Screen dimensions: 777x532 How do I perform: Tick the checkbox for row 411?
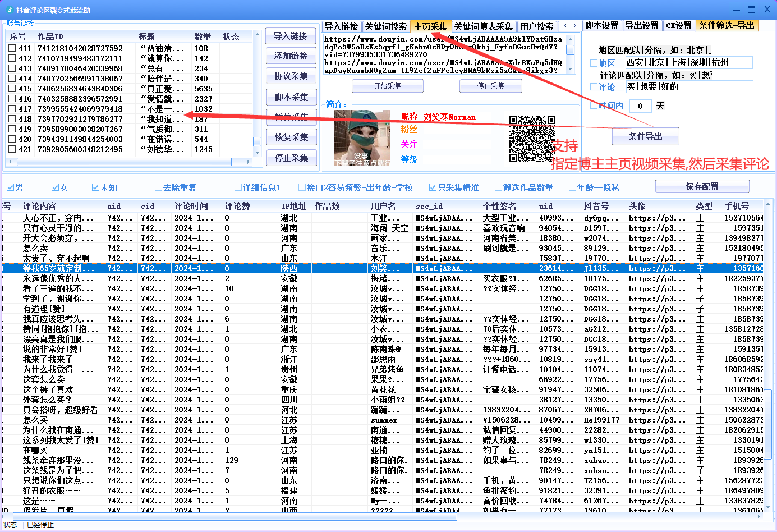(13, 49)
